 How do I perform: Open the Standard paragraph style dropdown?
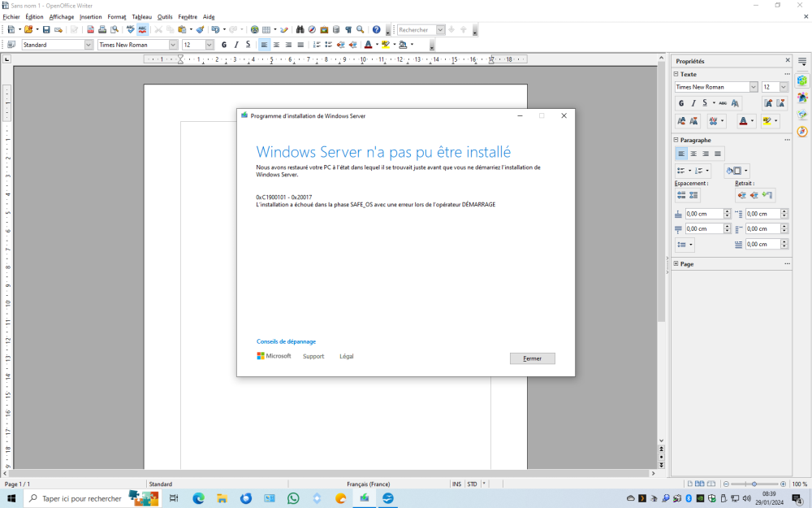coord(89,45)
